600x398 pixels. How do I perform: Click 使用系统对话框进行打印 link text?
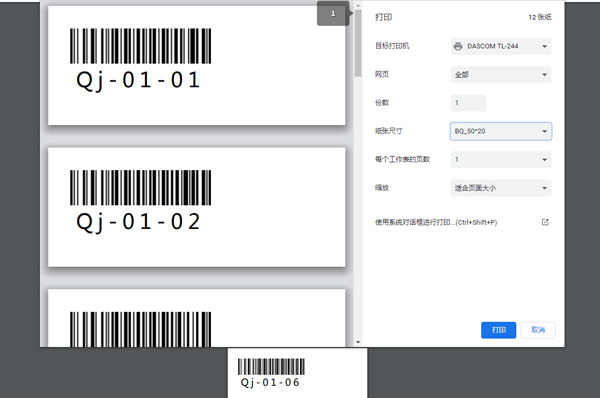pos(436,222)
